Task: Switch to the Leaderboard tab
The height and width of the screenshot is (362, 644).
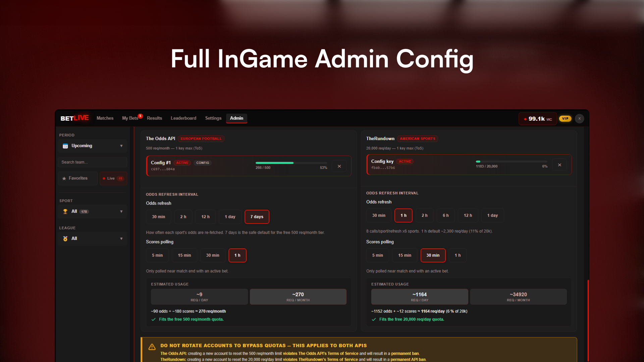Action: [x=183, y=118]
